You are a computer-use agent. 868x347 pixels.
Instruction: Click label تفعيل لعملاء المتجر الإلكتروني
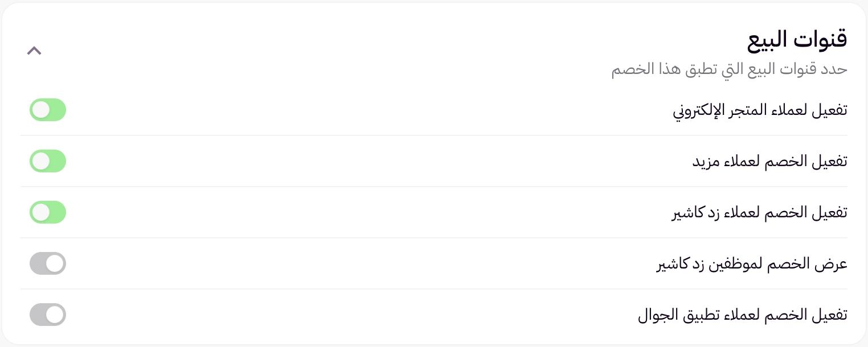tap(760, 110)
